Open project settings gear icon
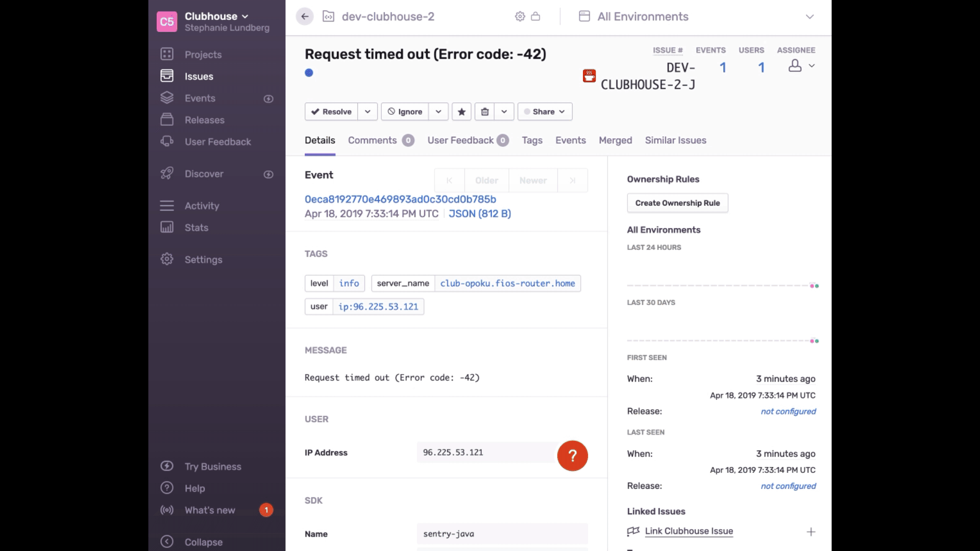Viewport: 980px width, 551px height. [x=520, y=16]
